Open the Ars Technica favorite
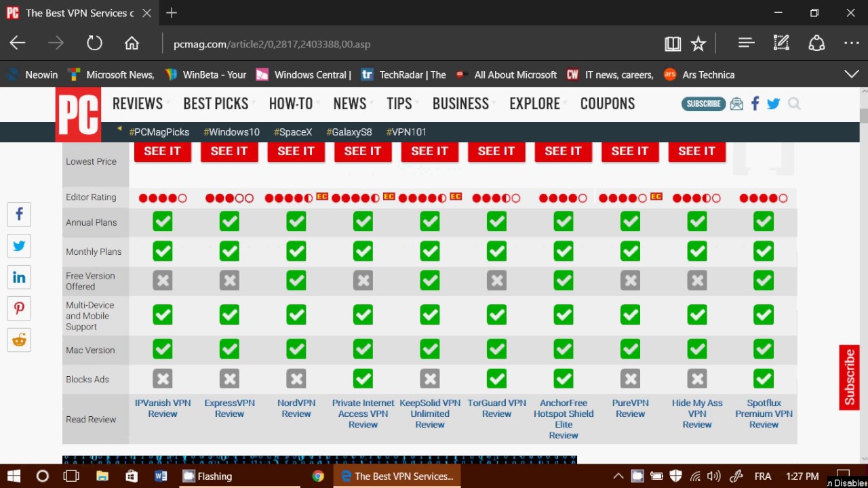The image size is (868, 488). coord(699,75)
